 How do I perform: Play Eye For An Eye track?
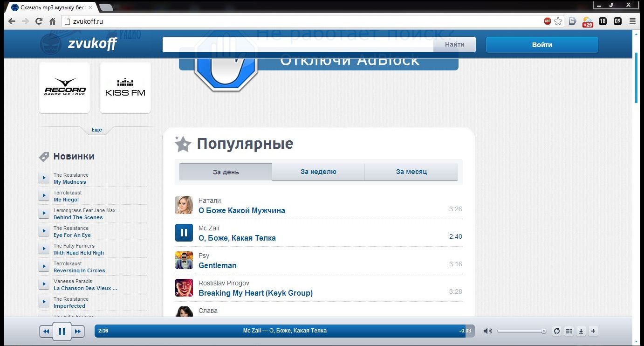pos(44,231)
